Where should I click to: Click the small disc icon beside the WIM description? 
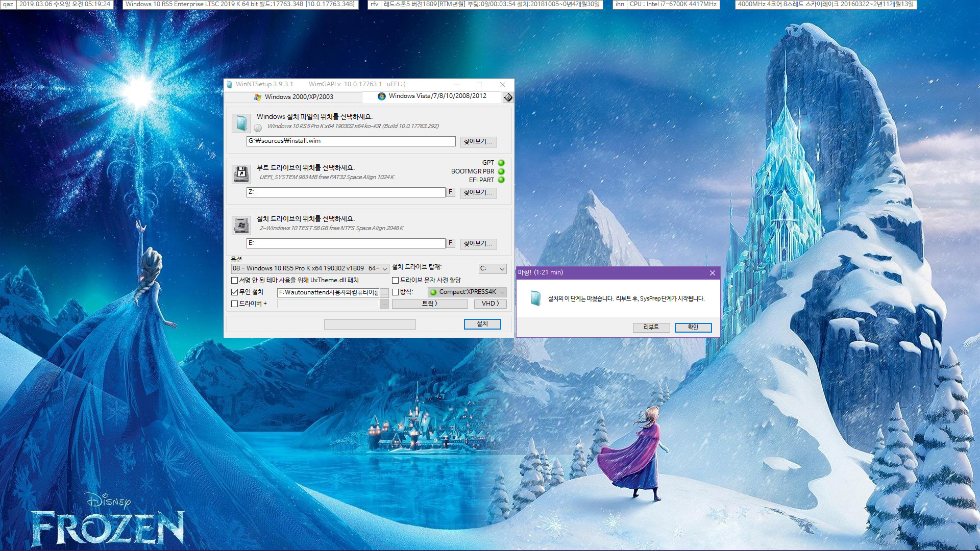258,128
